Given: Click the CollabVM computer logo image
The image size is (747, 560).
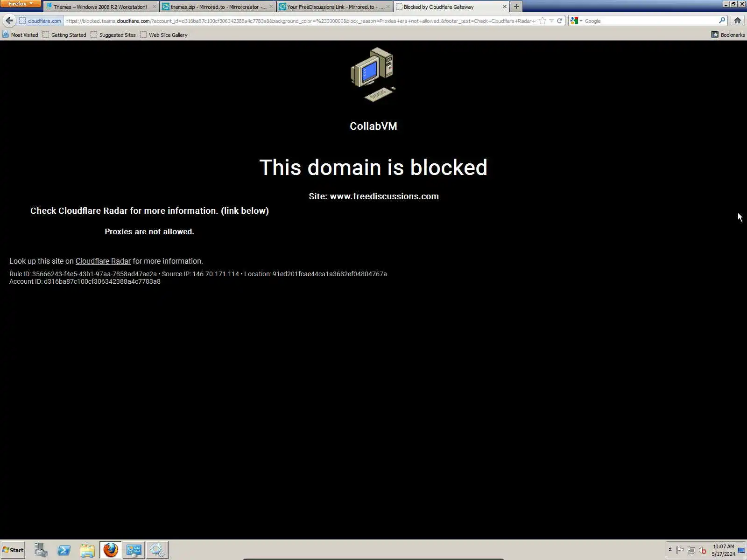Looking at the screenshot, I should click(x=373, y=74).
